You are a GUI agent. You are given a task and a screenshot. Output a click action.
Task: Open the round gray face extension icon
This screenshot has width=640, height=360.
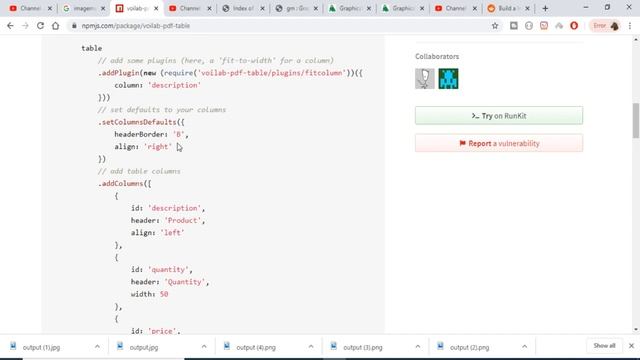coord(529,26)
